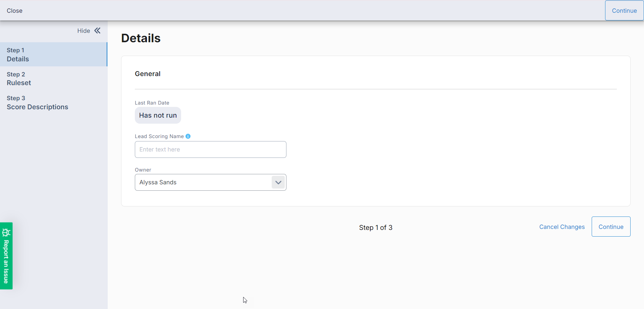The width and height of the screenshot is (644, 309).
Task: Click the General section heading
Action: tap(148, 74)
